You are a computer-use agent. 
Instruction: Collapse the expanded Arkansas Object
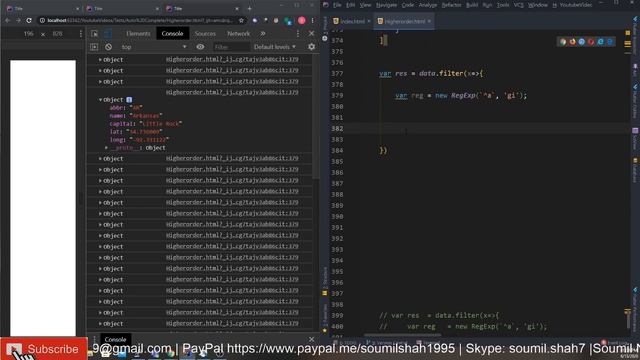click(x=100, y=100)
